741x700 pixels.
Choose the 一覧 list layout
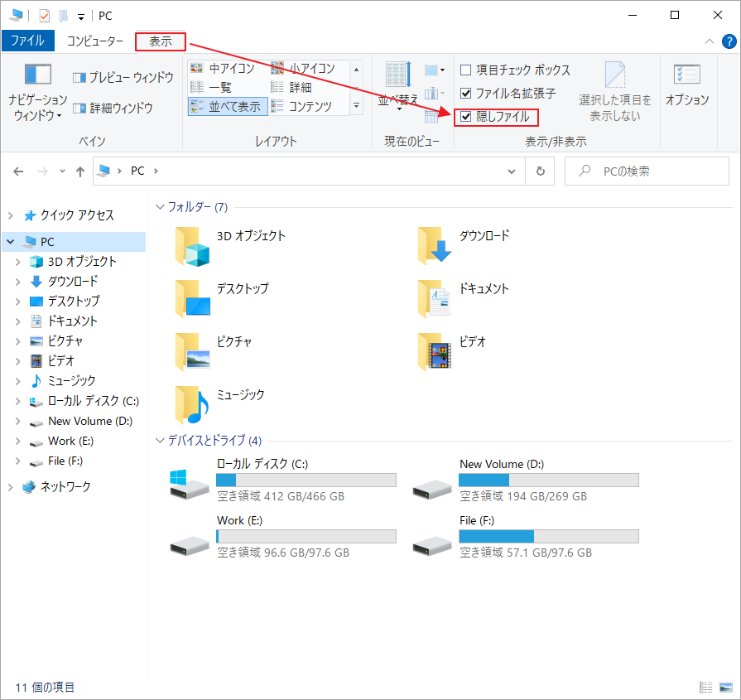point(211,88)
